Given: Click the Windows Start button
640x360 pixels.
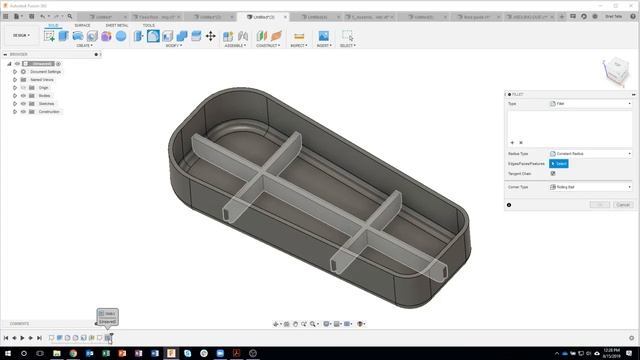Looking at the screenshot, I should coord(8,353).
